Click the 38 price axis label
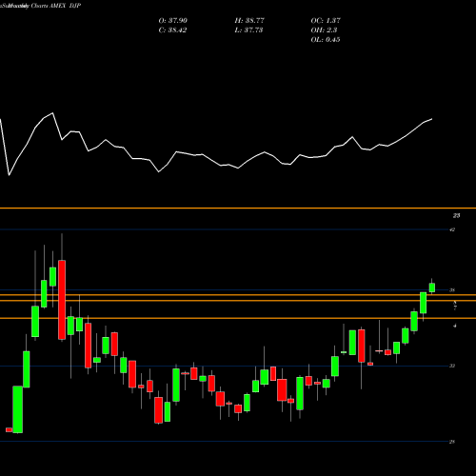Image resolution: width=476 pixels, height=476 pixels. [452, 290]
